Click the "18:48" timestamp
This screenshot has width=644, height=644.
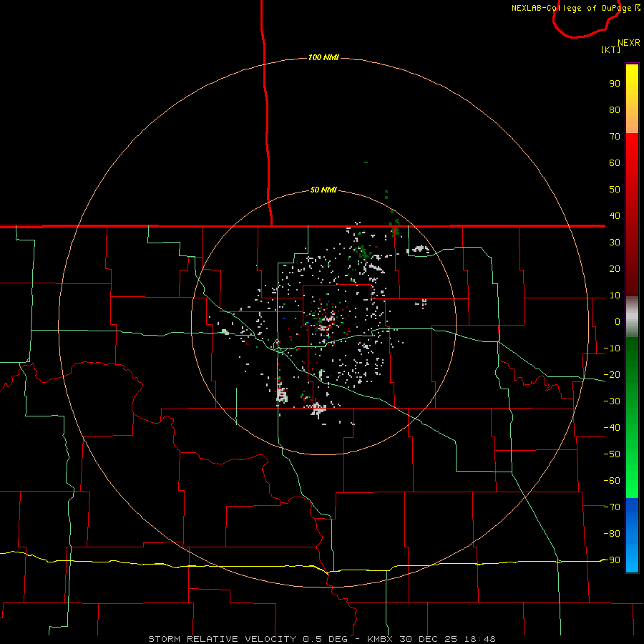click(479, 639)
